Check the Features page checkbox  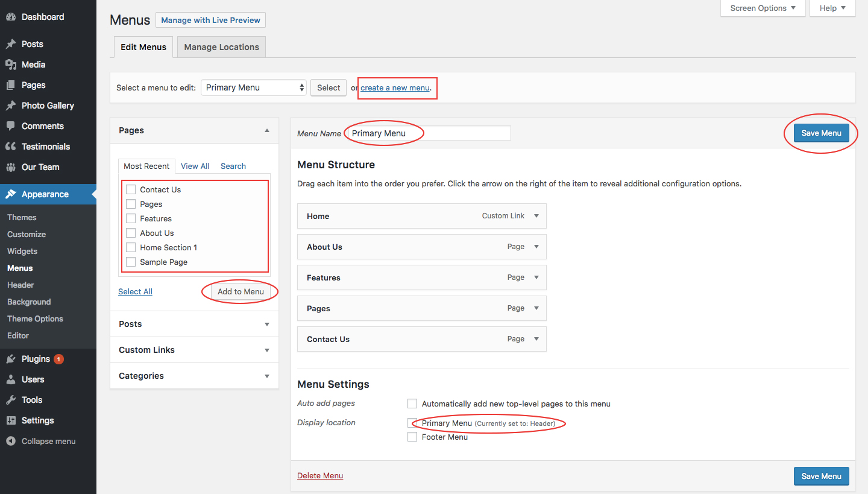click(131, 218)
